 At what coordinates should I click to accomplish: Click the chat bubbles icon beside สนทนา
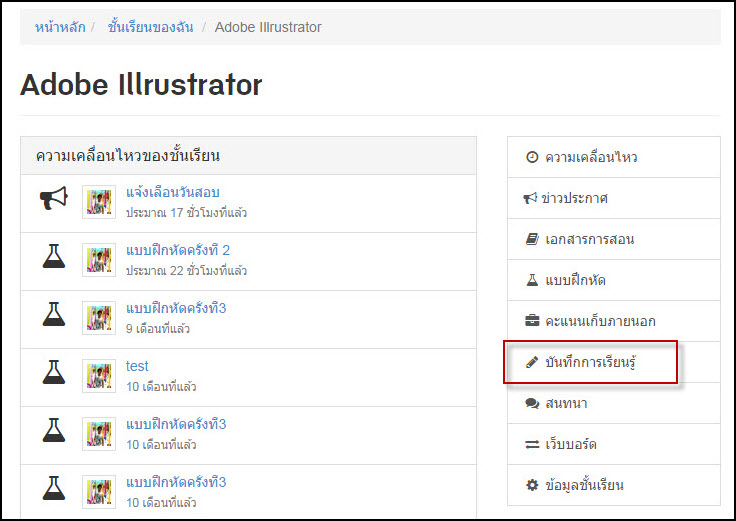[x=532, y=403]
